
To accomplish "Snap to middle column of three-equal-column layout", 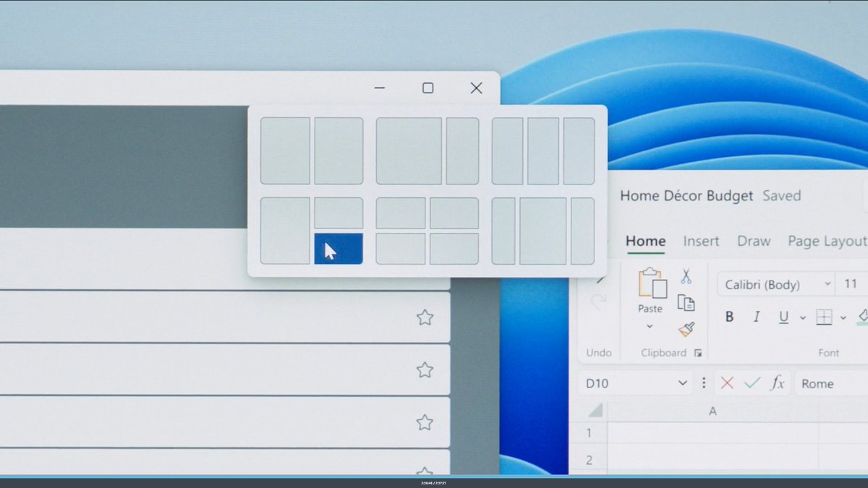I will (x=543, y=151).
